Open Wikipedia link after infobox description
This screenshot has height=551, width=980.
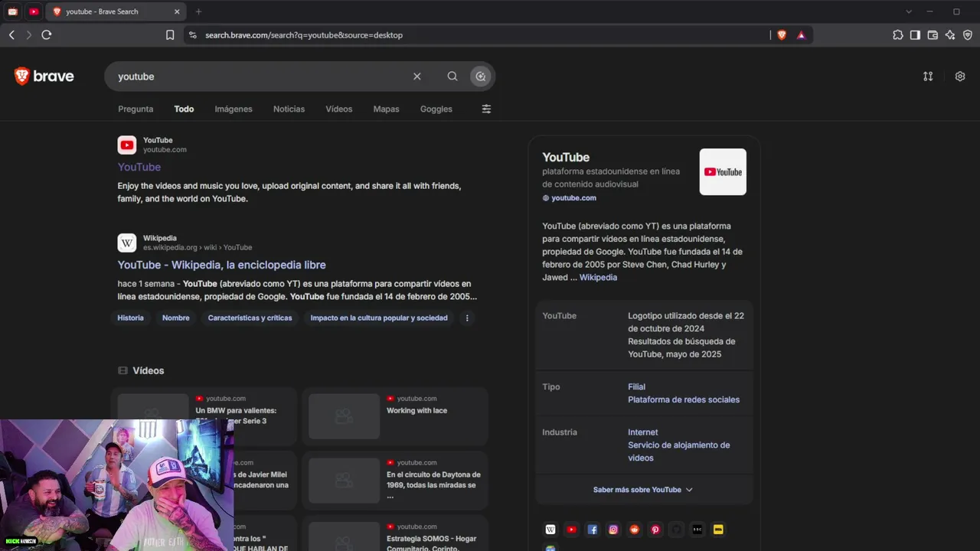[598, 277]
